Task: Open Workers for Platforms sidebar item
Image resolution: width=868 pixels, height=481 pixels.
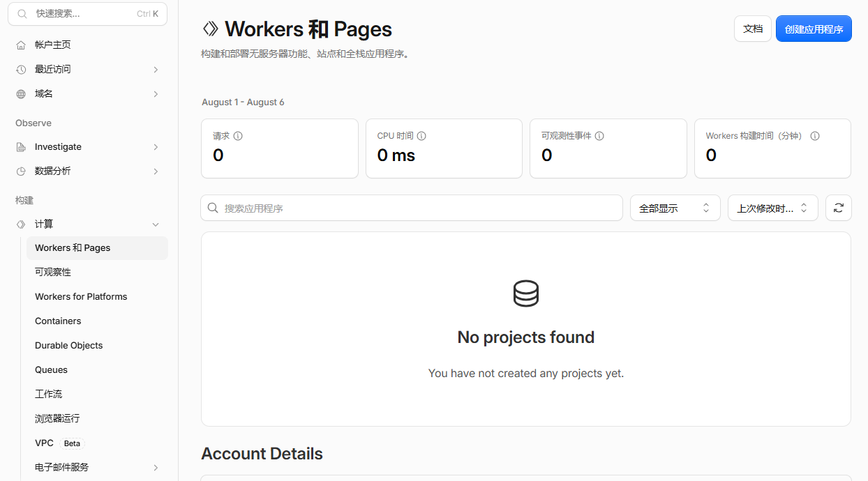Action: [x=97, y=296]
